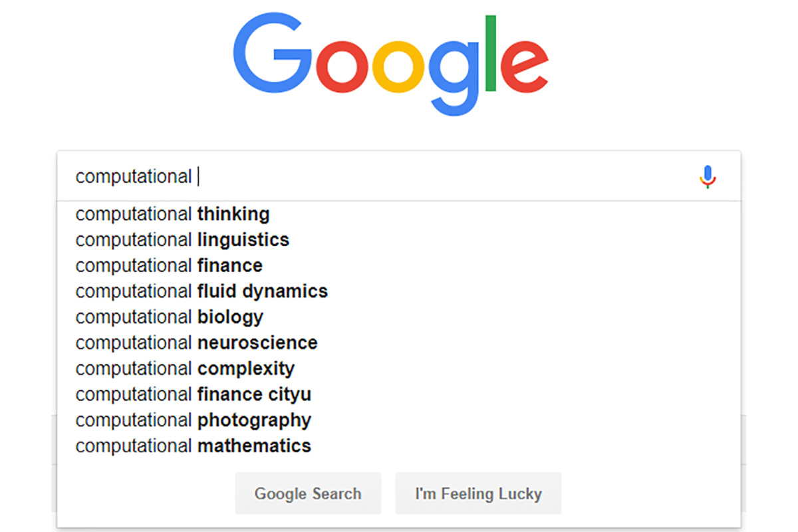Viewport: 798px width, 532px height.
Task: Pick the 'computational photography' suggestion
Action: tap(399, 420)
